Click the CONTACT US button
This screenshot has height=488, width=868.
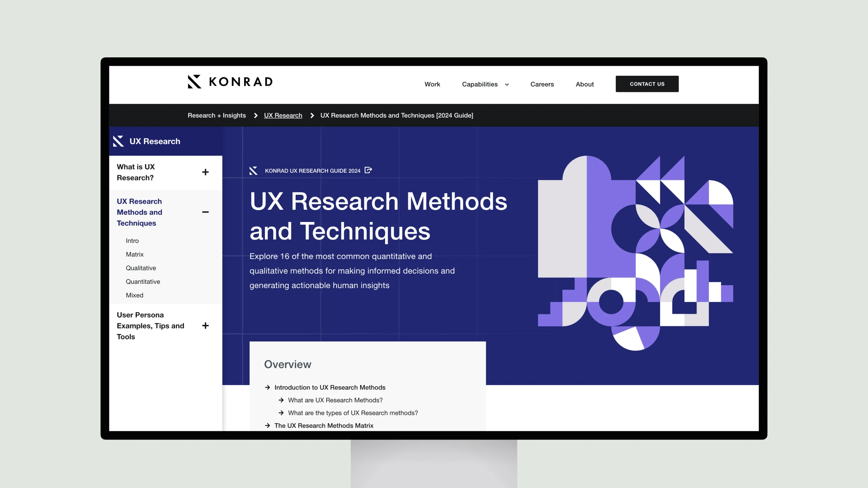pyautogui.click(x=647, y=83)
